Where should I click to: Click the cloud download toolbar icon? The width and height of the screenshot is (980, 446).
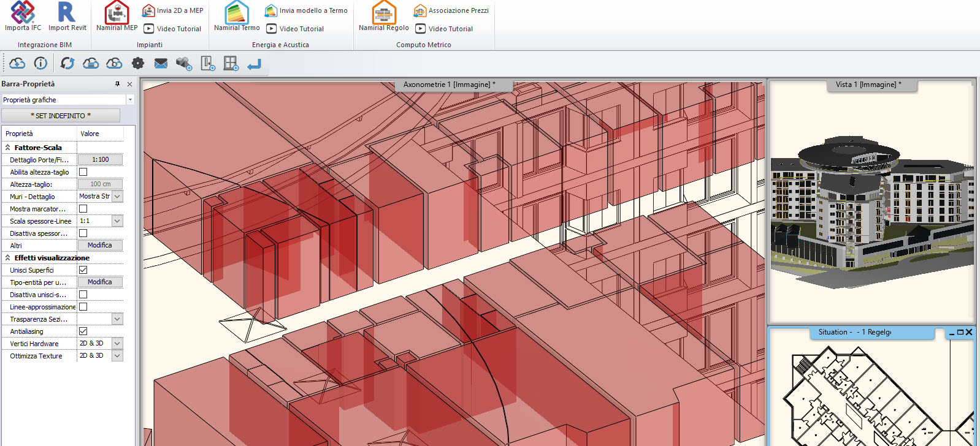click(x=17, y=63)
